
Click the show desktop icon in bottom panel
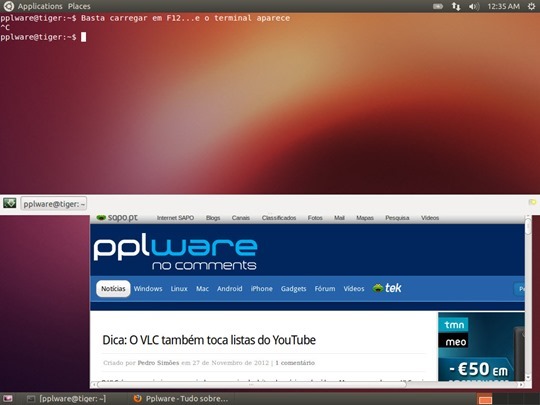coord(8,399)
